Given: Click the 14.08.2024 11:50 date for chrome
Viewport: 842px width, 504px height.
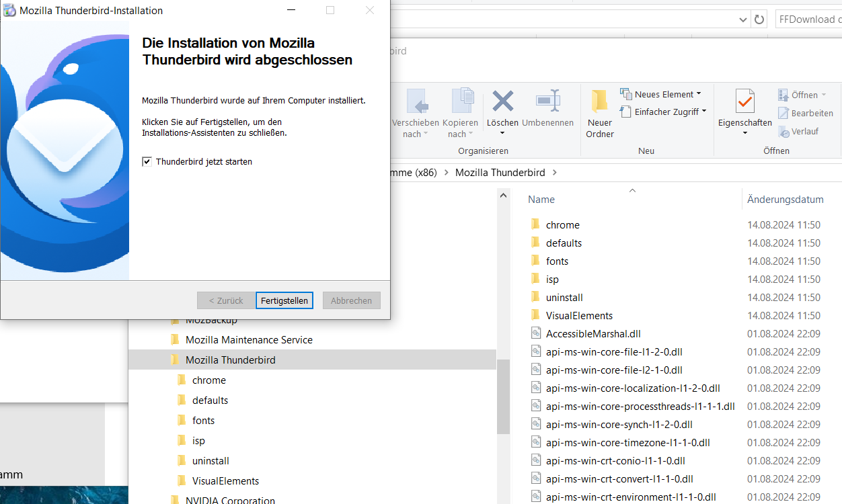Looking at the screenshot, I should pyautogui.click(x=783, y=225).
